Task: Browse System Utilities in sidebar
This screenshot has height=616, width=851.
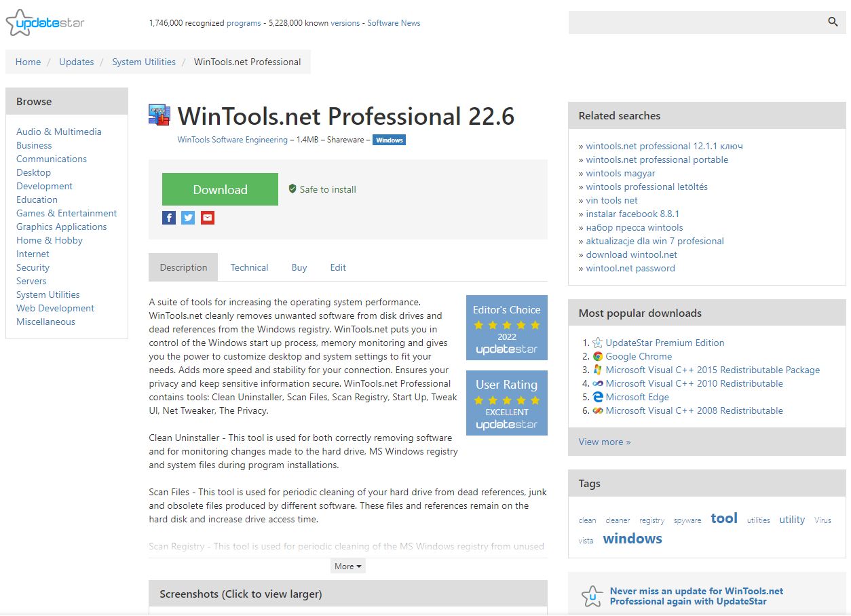Action: click(x=48, y=294)
